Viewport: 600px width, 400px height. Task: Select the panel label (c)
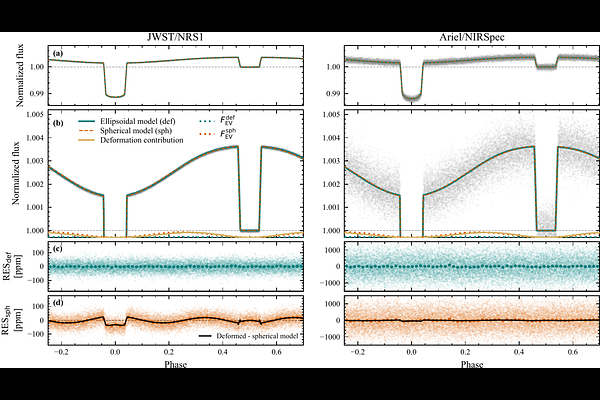(58, 249)
